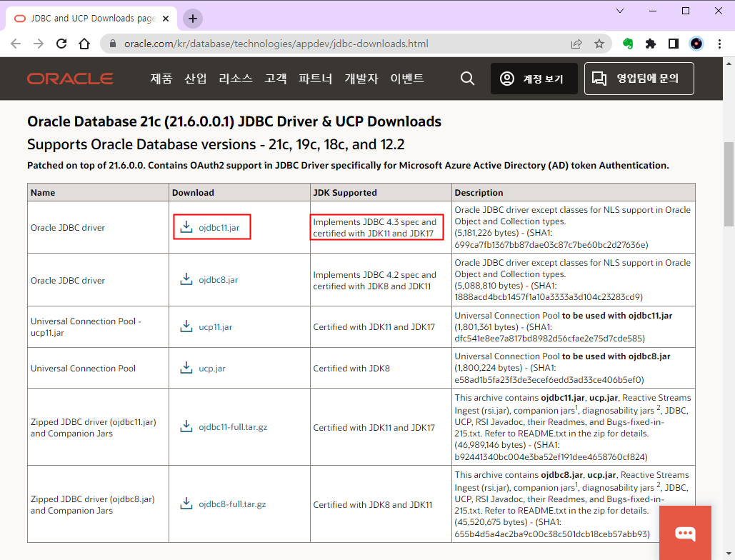Download ojdbc8-full.tar.gz archive link
The height and width of the screenshot is (560, 735).
tap(233, 504)
